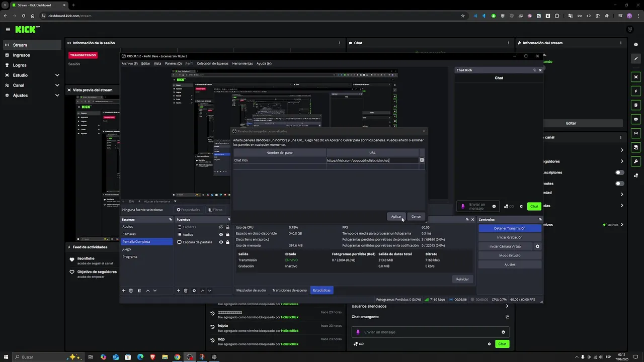This screenshot has width=644, height=362.
Task: Open options menu of Información de la sesión
Action: click(340, 43)
